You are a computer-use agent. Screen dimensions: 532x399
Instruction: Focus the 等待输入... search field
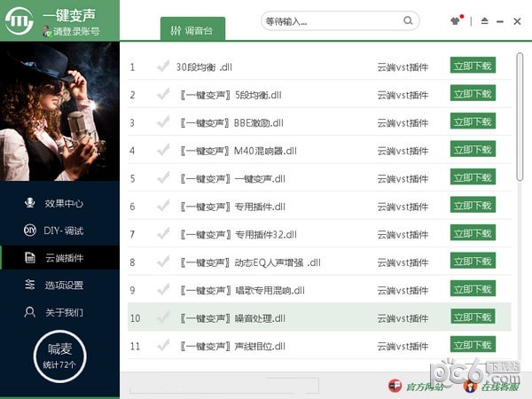[340, 20]
